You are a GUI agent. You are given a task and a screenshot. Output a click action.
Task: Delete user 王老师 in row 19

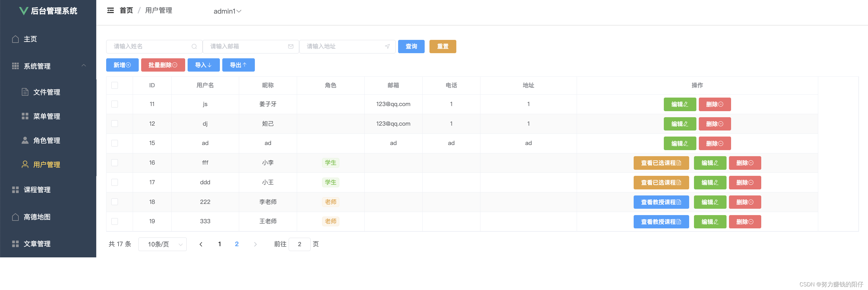[x=745, y=222]
